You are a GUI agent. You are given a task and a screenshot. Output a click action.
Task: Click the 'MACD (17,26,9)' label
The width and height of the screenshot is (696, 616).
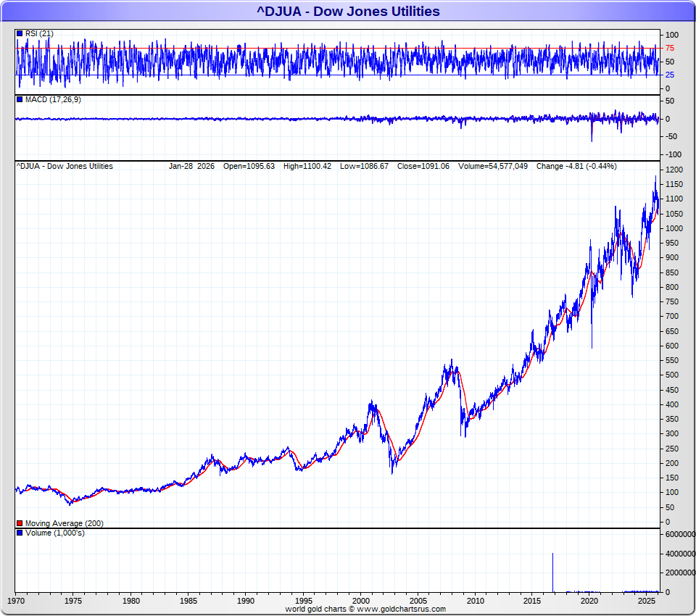coord(53,99)
